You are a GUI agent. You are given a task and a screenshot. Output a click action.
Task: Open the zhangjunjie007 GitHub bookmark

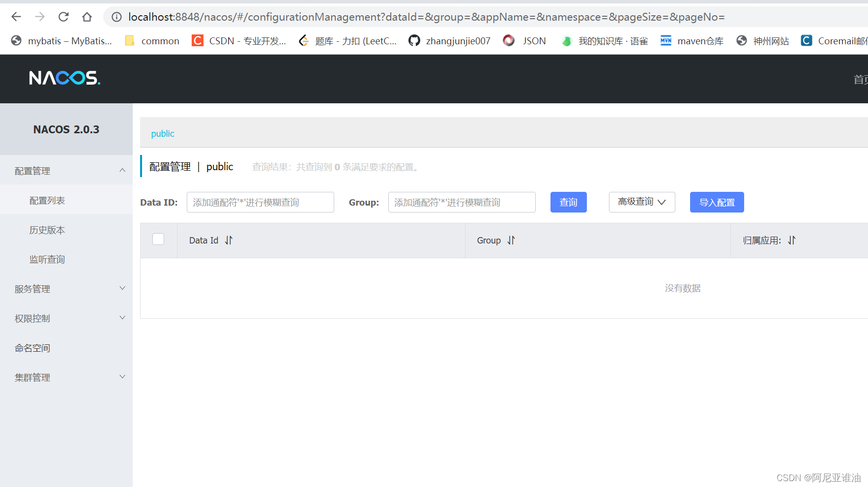(450, 41)
